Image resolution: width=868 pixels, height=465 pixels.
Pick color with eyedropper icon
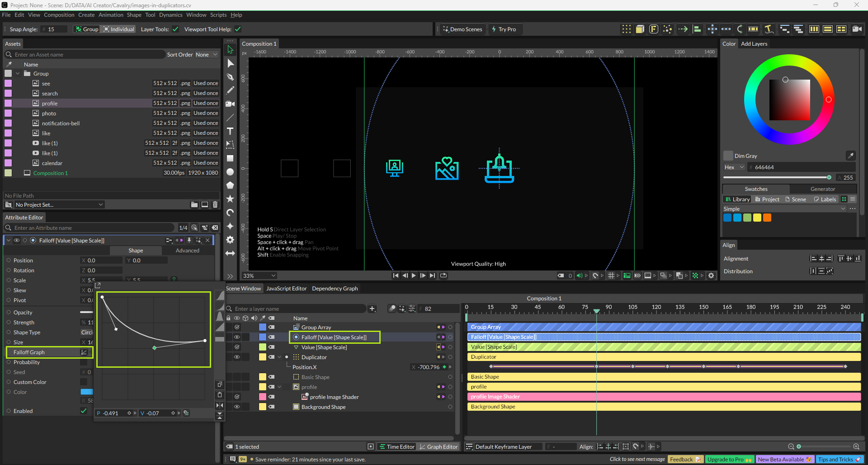(850, 156)
